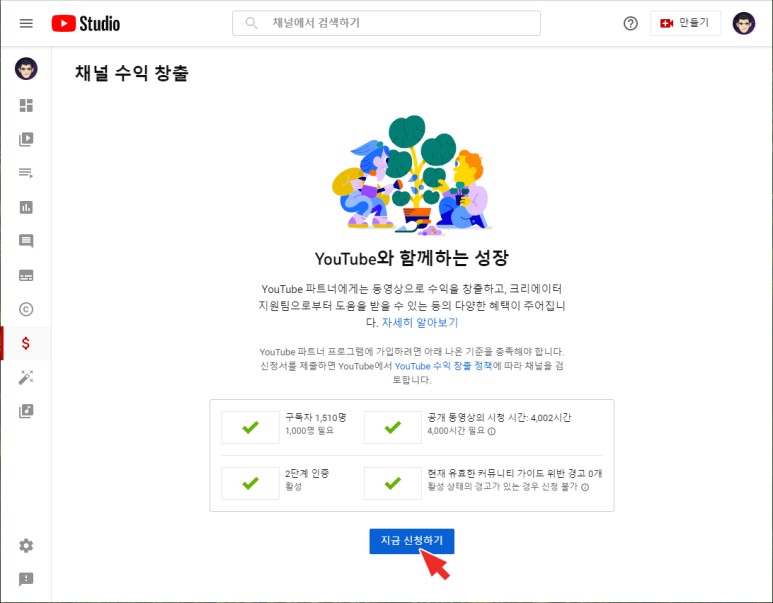Open the help question mark icon
Screen dimensions: 773x603
click(630, 23)
